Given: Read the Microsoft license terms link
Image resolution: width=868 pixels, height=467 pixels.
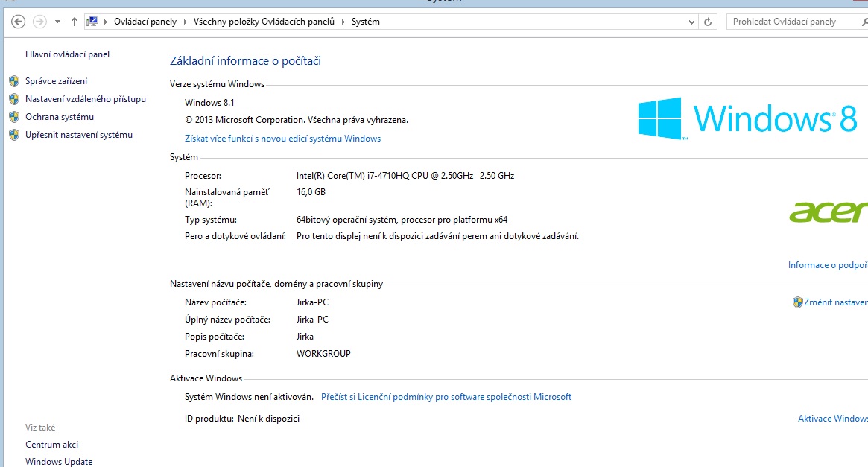Looking at the screenshot, I should click(446, 397).
